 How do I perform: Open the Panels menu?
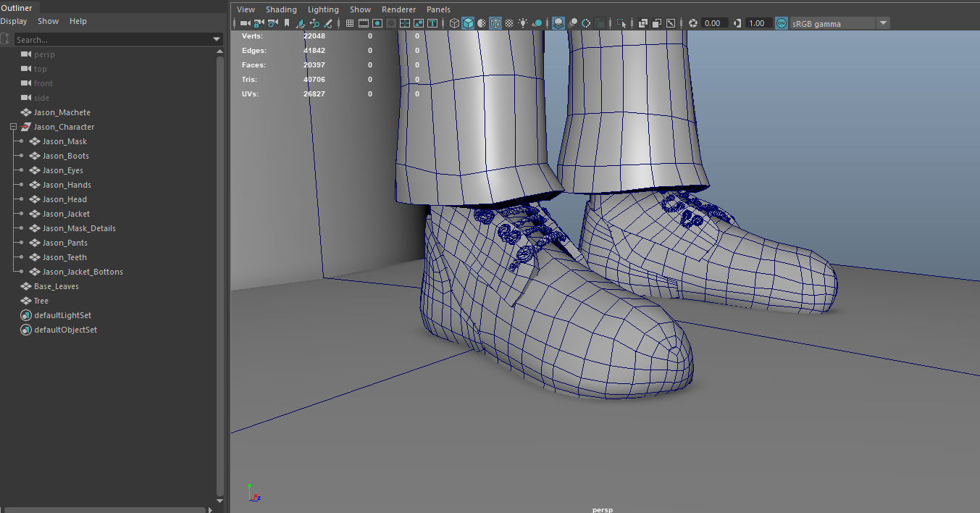438,9
